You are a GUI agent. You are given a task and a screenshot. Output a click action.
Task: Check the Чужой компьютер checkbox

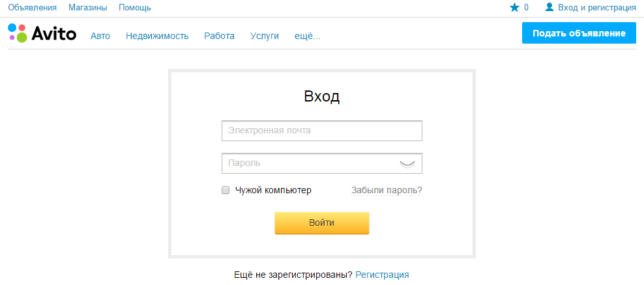click(226, 190)
